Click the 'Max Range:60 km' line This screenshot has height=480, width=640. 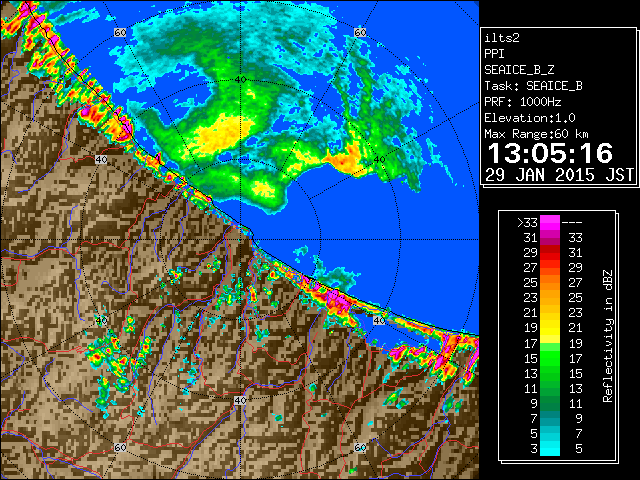(x=536, y=134)
